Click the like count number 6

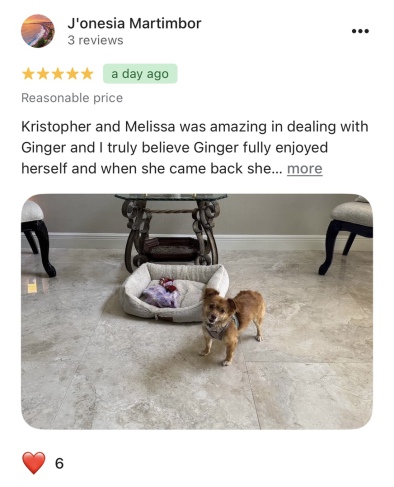click(x=59, y=463)
